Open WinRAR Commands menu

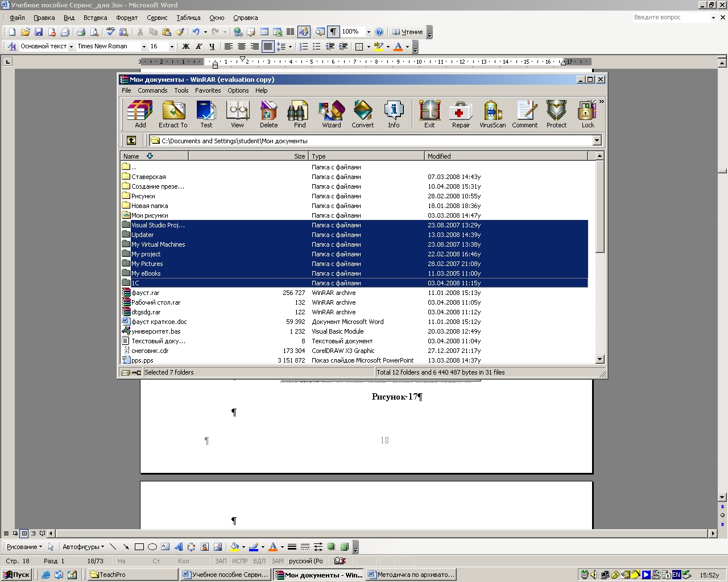point(152,90)
